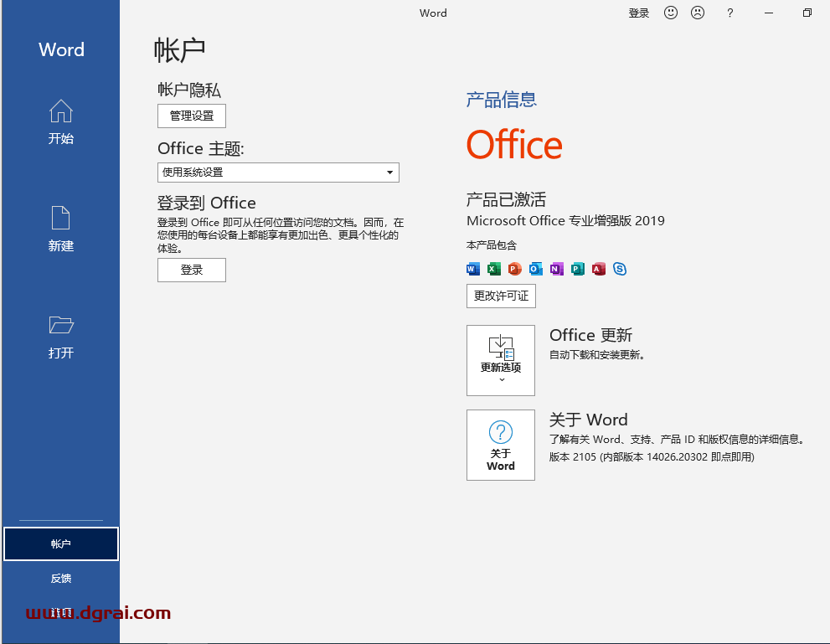Restore down the Word window
Image resolution: width=830 pixels, height=644 pixels.
[x=807, y=13]
